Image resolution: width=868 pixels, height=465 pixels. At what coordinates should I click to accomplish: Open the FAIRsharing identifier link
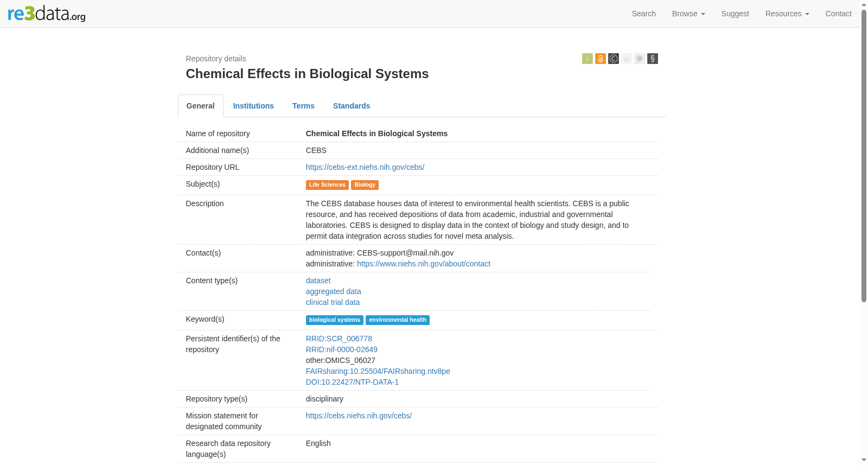(x=378, y=371)
